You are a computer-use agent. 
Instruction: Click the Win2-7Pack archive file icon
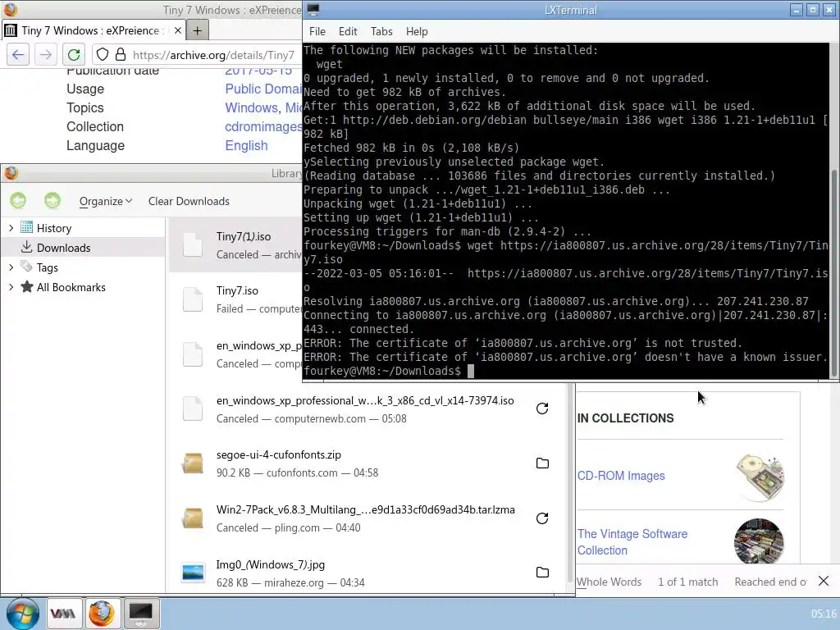(x=193, y=518)
